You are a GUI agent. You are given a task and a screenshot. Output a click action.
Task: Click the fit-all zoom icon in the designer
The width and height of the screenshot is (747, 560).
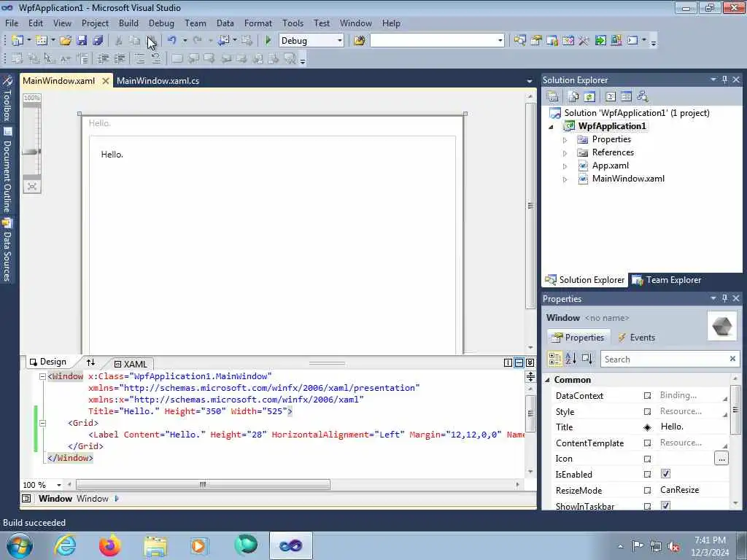[32, 186]
